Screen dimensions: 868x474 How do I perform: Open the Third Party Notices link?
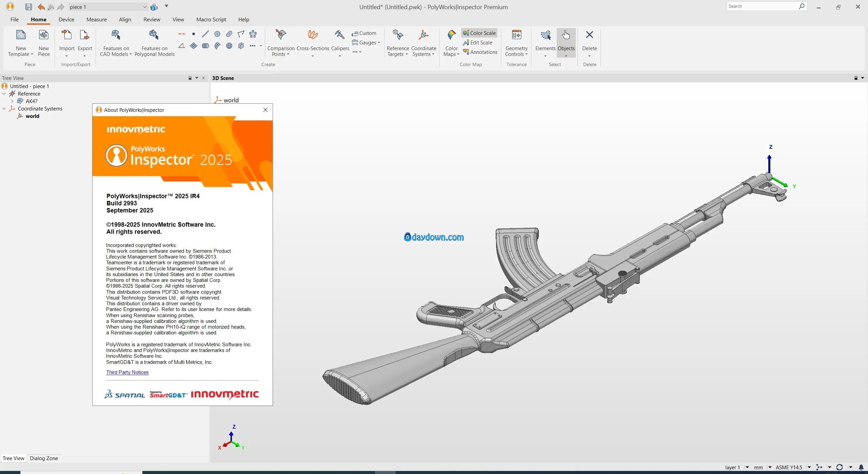[127, 372]
